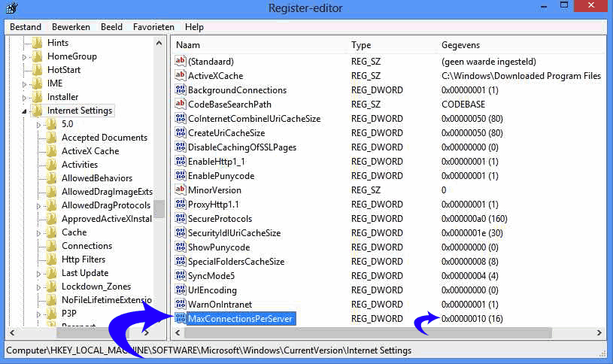
Task: Click the DWORD icon of SpecialFoldersCacheSize
Action: [x=181, y=261]
